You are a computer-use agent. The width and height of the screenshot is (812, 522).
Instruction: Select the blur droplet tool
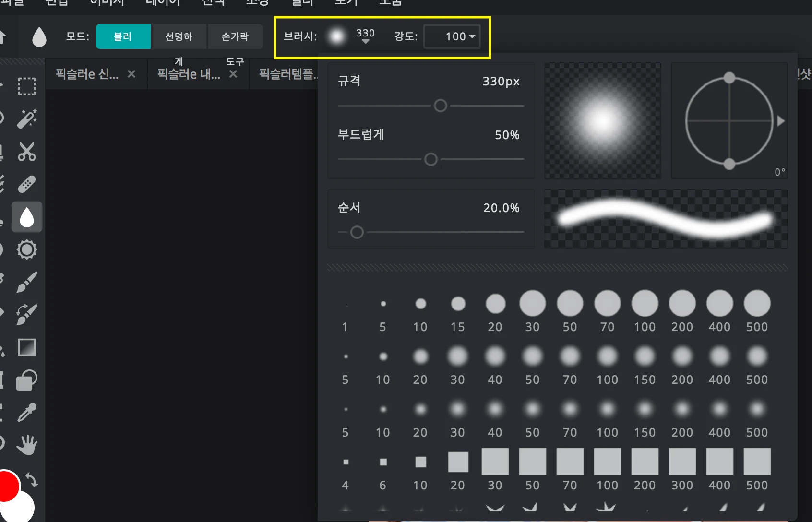[x=26, y=217]
